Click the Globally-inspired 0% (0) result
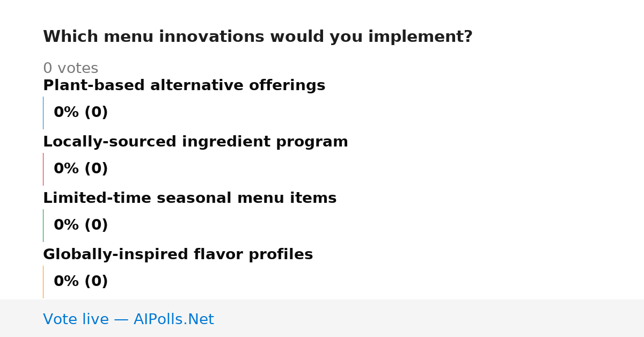 [80, 282]
